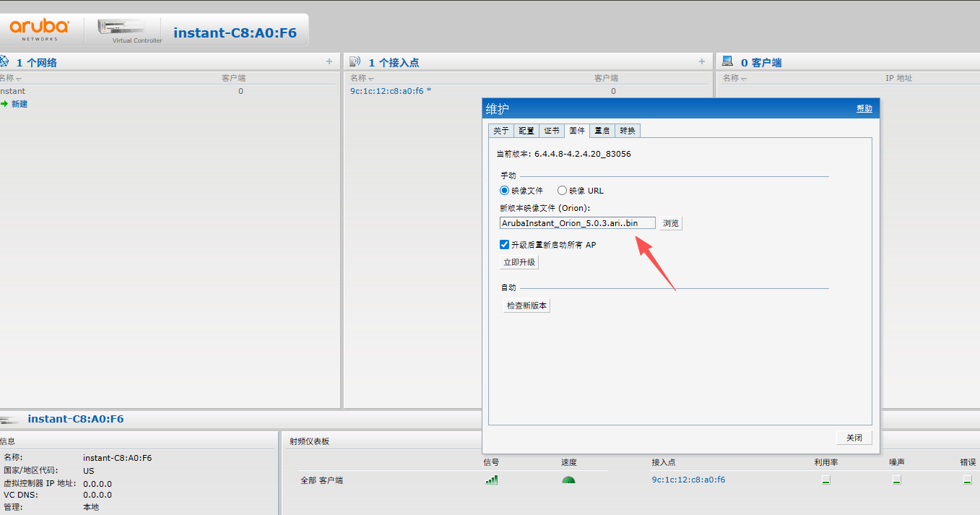Click the firmware image file input field
Viewport: 980px width, 515px height.
(577, 223)
